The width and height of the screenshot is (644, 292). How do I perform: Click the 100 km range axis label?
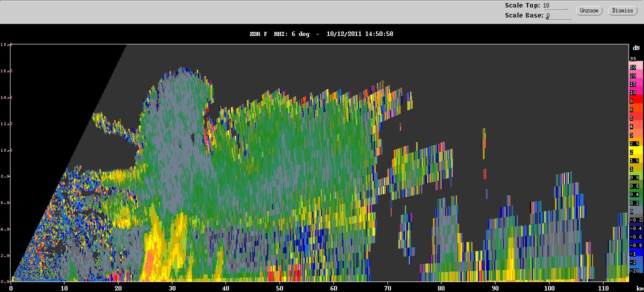(x=549, y=288)
